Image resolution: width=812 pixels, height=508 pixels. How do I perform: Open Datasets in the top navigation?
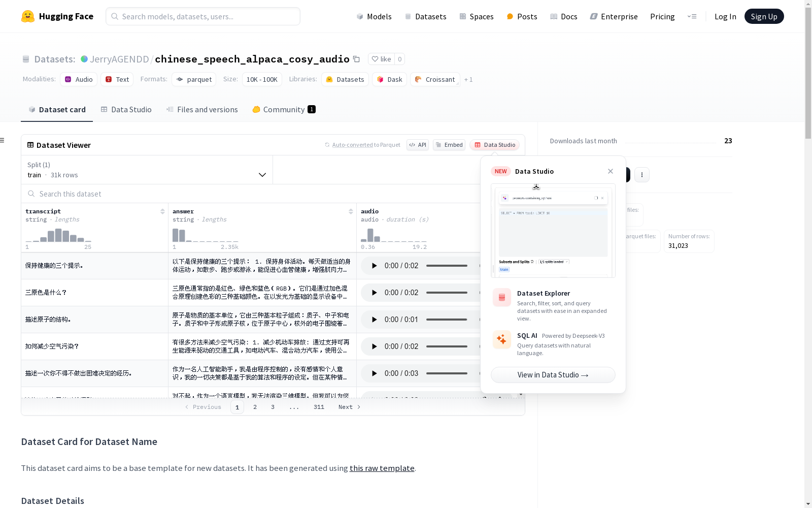(425, 16)
